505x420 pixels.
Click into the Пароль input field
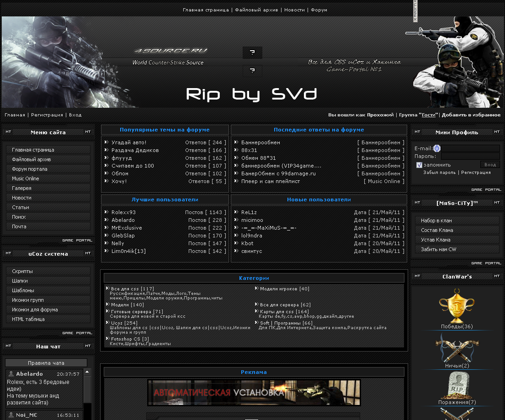pos(470,156)
